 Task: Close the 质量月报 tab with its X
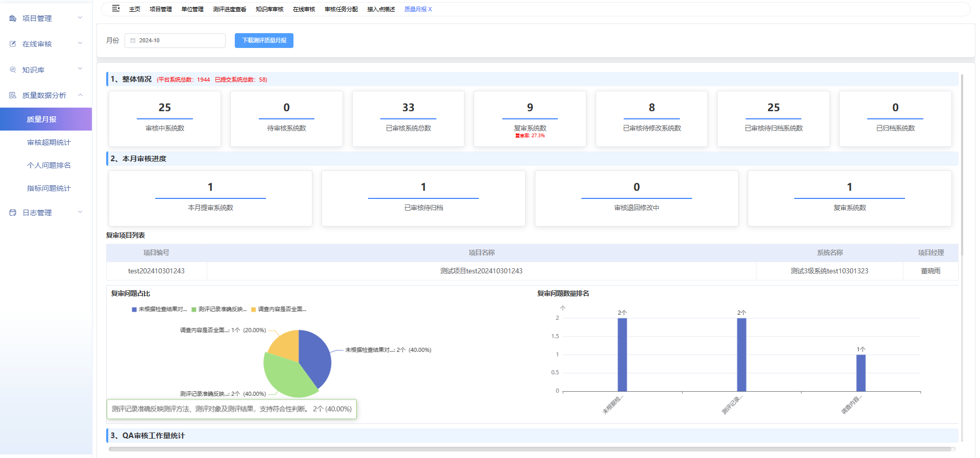point(430,9)
